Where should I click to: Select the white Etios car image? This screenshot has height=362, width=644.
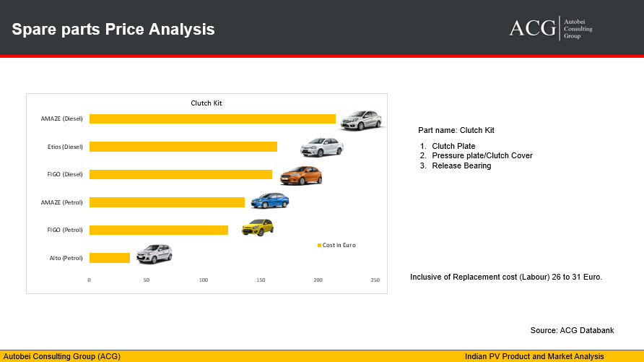[322, 147]
